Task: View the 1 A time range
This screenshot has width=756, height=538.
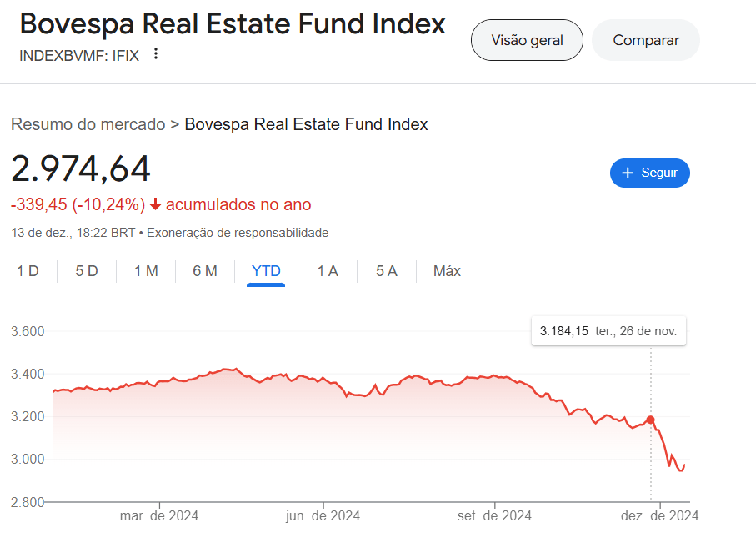Action: click(x=328, y=271)
